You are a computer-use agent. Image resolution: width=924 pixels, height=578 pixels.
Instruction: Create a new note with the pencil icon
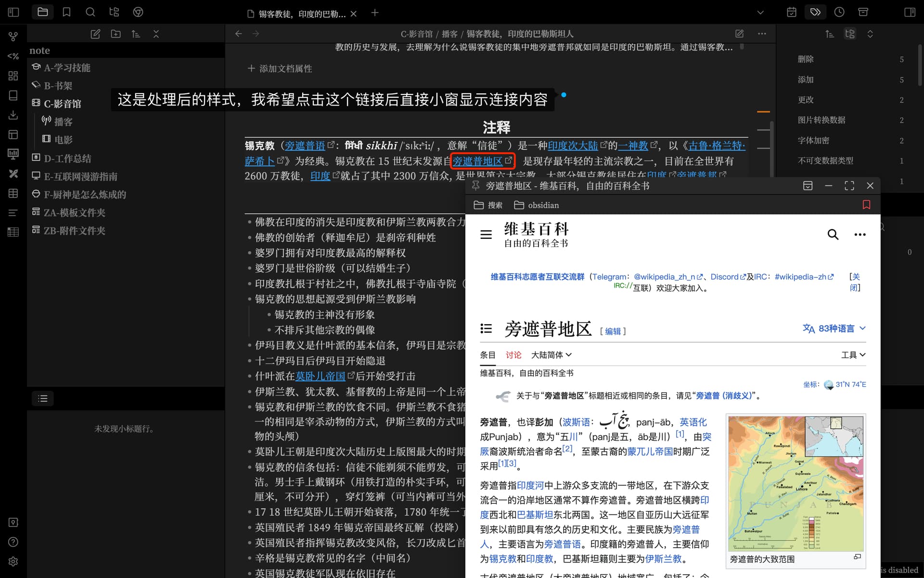tap(95, 34)
